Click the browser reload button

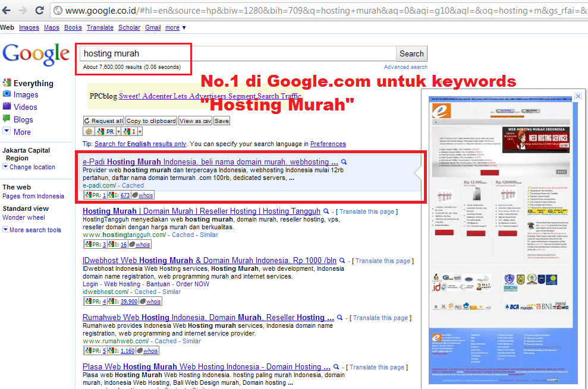click(39, 10)
